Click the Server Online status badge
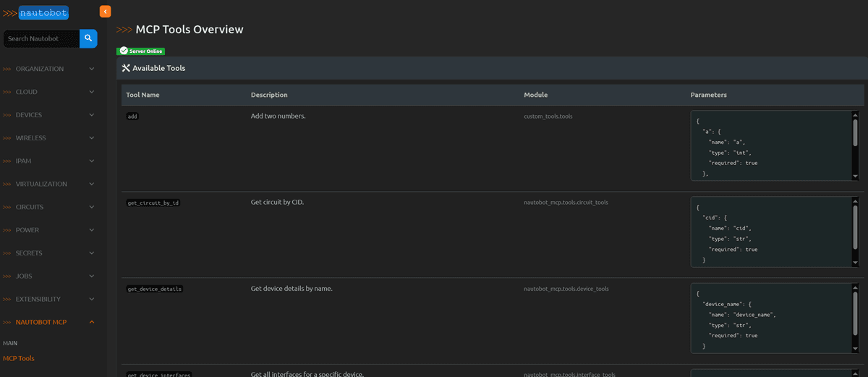 point(141,51)
